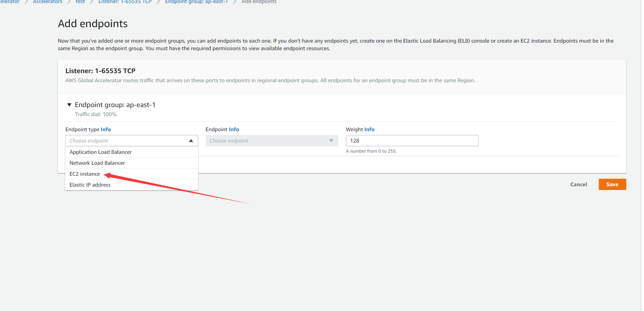Open the disabled Endpoint dropdown
The image size is (644, 311).
click(x=272, y=141)
